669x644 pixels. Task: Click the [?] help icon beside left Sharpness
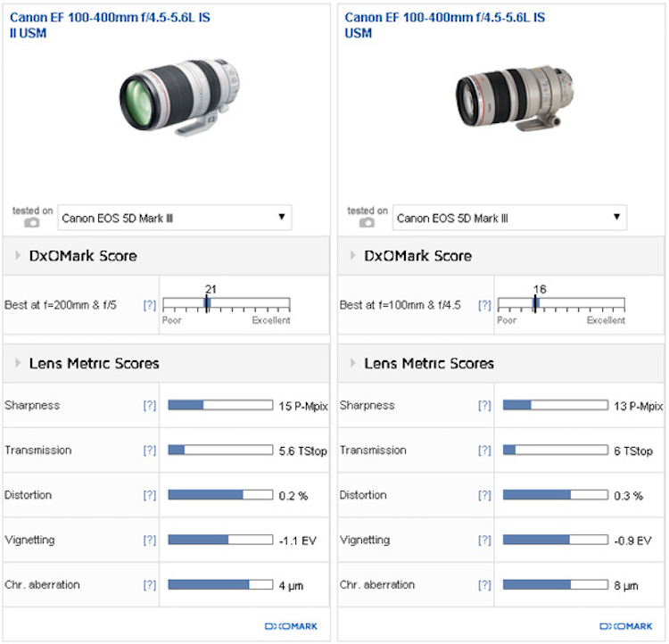[150, 406]
